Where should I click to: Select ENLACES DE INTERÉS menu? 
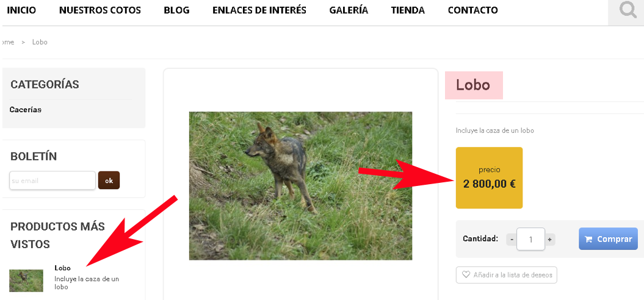[259, 10]
